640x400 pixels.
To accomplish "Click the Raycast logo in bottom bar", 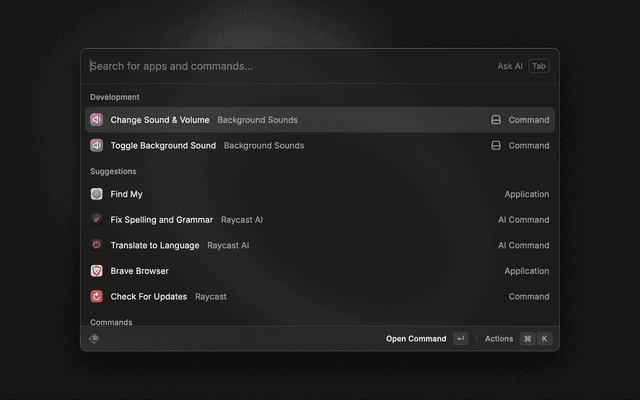I will pyautogui.click(x=94, y=339).
